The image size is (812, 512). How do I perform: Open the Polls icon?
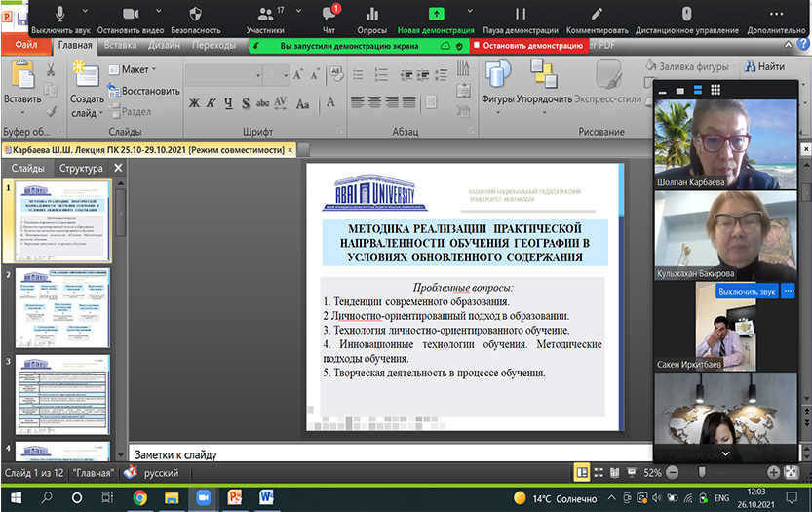tap(369, 14)
